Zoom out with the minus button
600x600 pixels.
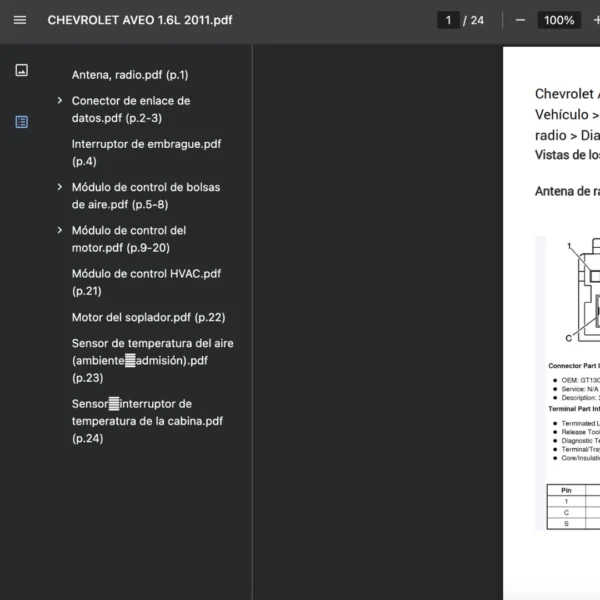pyautogui.click(x=520, y=20)
